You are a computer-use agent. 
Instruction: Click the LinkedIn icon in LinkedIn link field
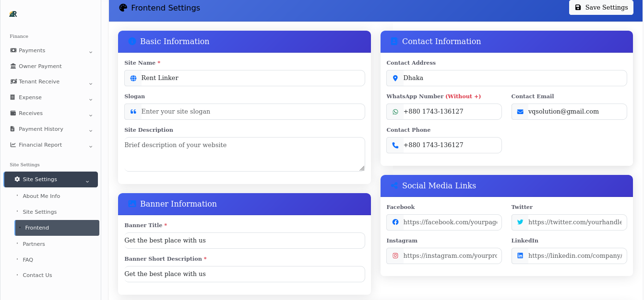coord(520,255)
